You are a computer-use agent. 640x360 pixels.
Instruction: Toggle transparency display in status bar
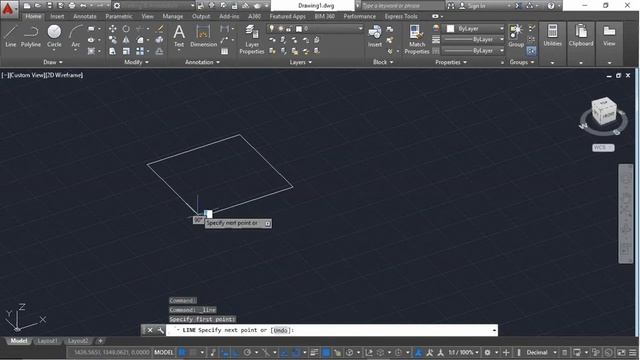coord(326,352)
